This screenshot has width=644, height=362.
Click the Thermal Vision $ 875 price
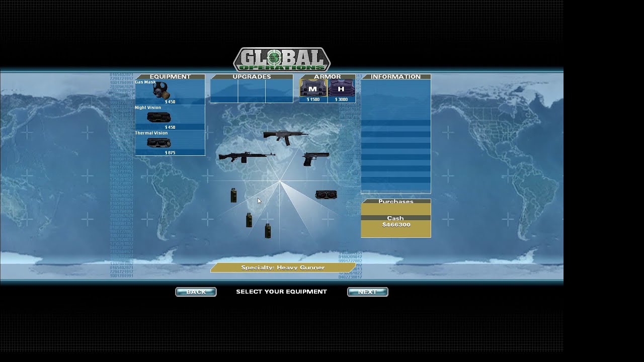tap(170, 152)
